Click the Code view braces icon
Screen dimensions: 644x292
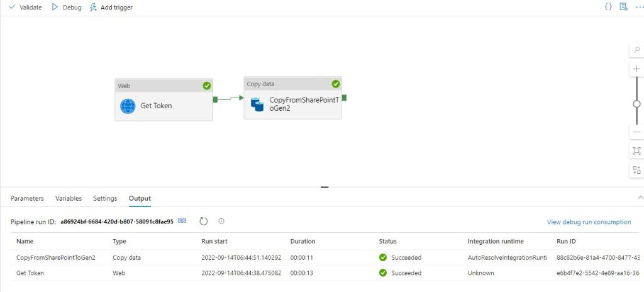click(608, 7)
